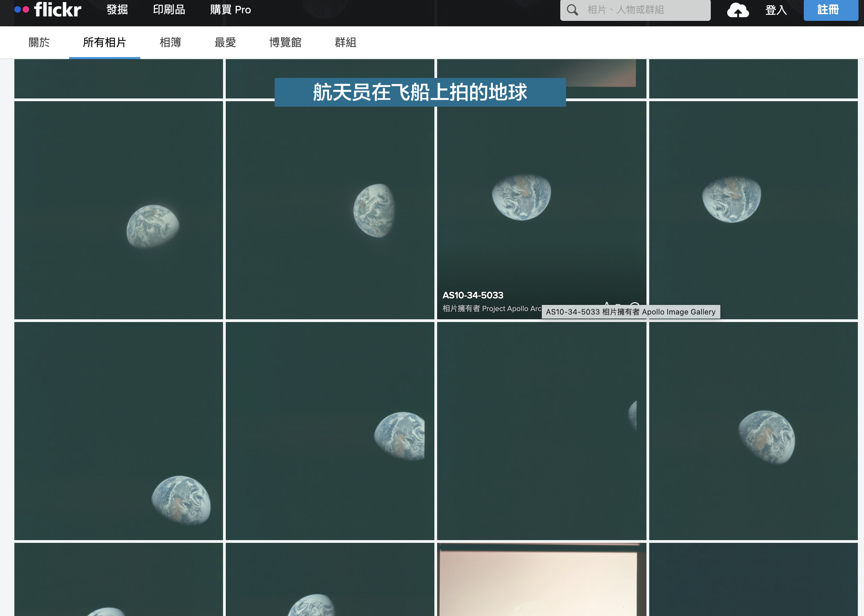Switch to the 關於 tab
This screenshot has width=864, height=616.
coord(39,42)
